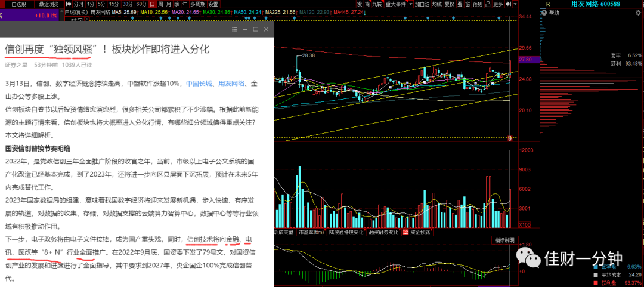Click the MA10: 25.56 indicator label

[154, 13]
